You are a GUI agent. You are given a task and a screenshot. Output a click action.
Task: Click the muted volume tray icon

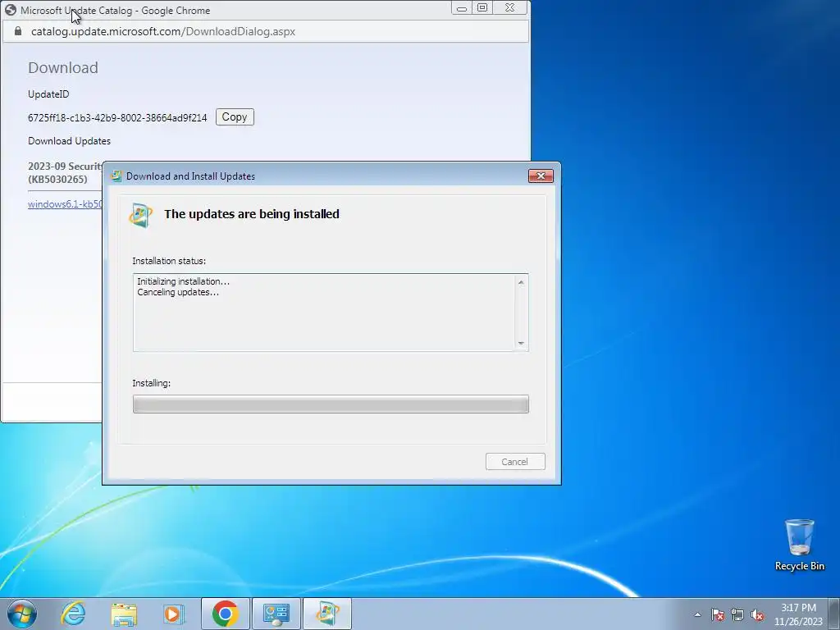(x=757, y=614)
